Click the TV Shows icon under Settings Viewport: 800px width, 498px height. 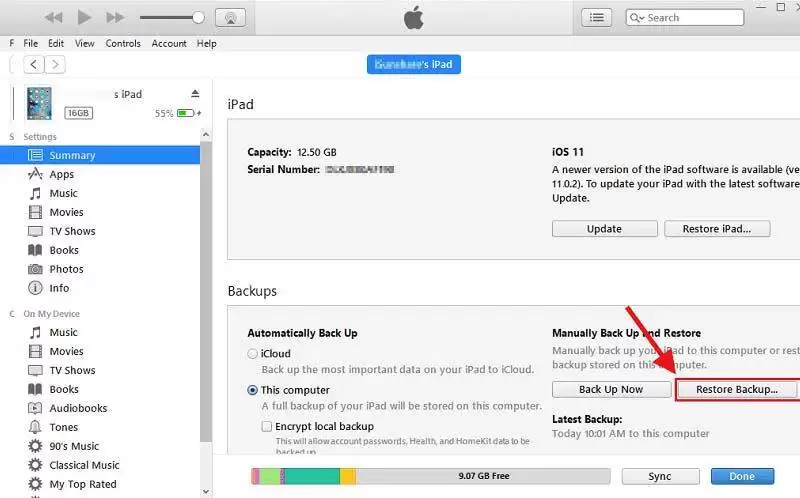click(x=35, y=231)
